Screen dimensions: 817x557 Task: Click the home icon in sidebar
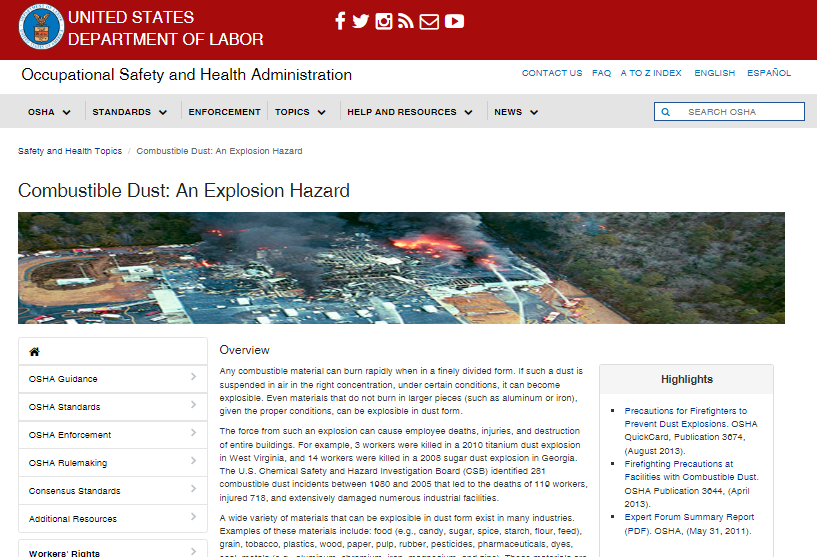(34, 352)
